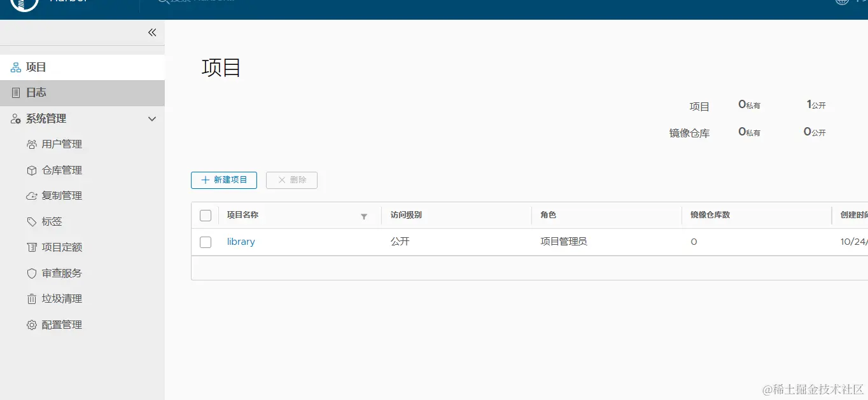
Task: Open the library project link
Action: (241, 242)
